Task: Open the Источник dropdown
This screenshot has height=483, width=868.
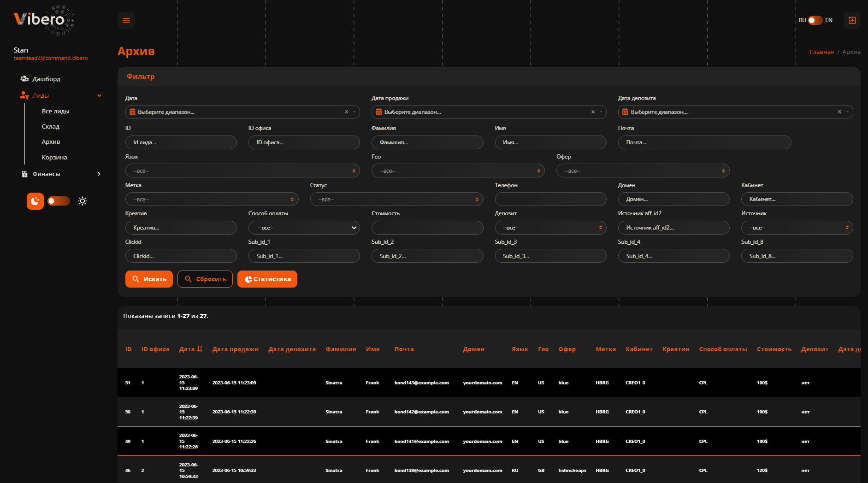Action: pyautogui.click(x=797, y=228)
